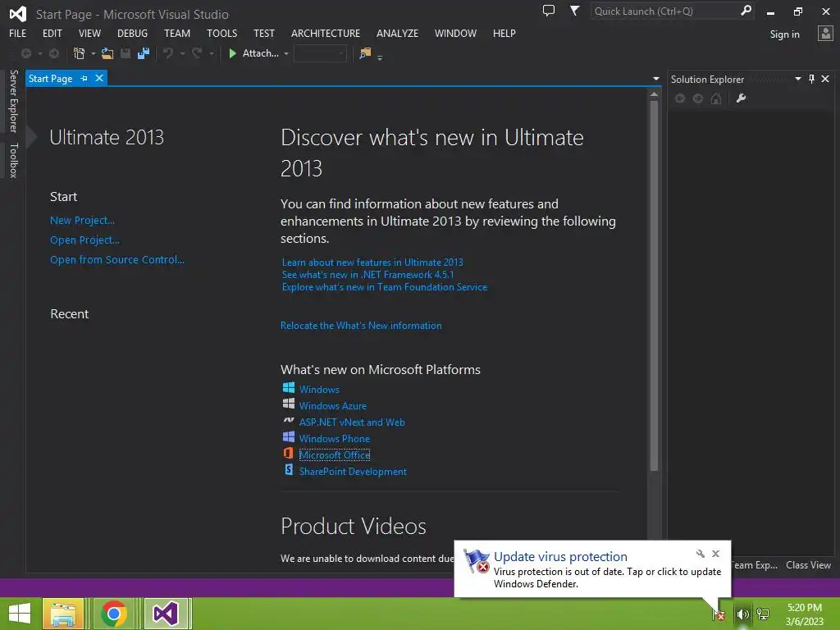Open the document tab list dropdown
This screenshot has width=840, height=630.
click(x=656, y=80)
